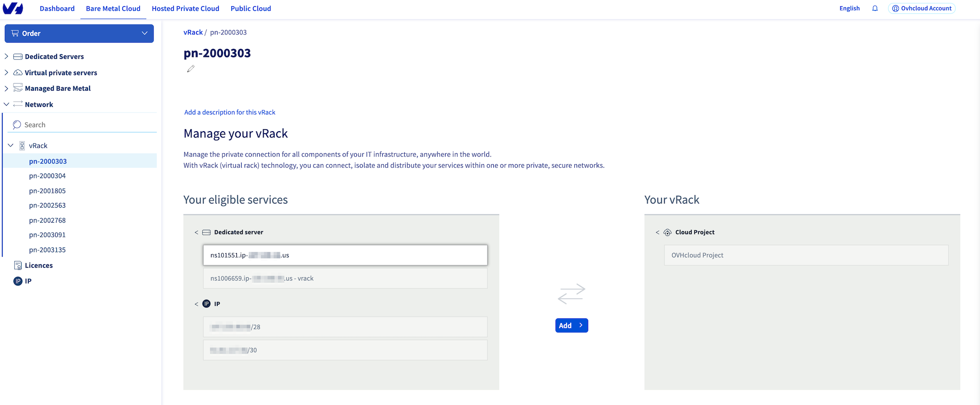Switch to Public Cloud tab
Screen dimensions: 980x405
tap(251, 9)
